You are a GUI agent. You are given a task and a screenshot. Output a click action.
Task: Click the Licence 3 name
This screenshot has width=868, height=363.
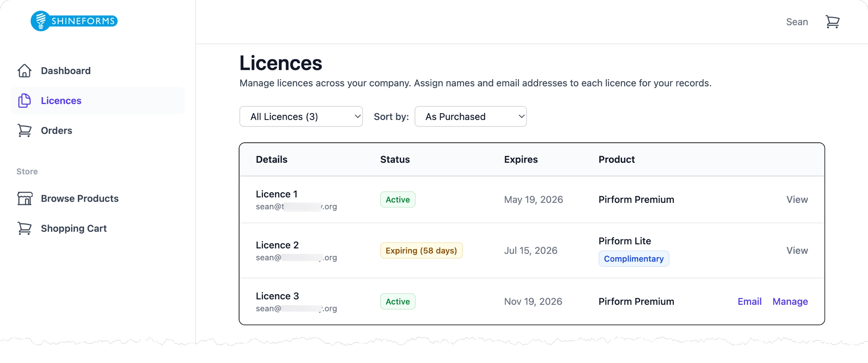point(277,296)
